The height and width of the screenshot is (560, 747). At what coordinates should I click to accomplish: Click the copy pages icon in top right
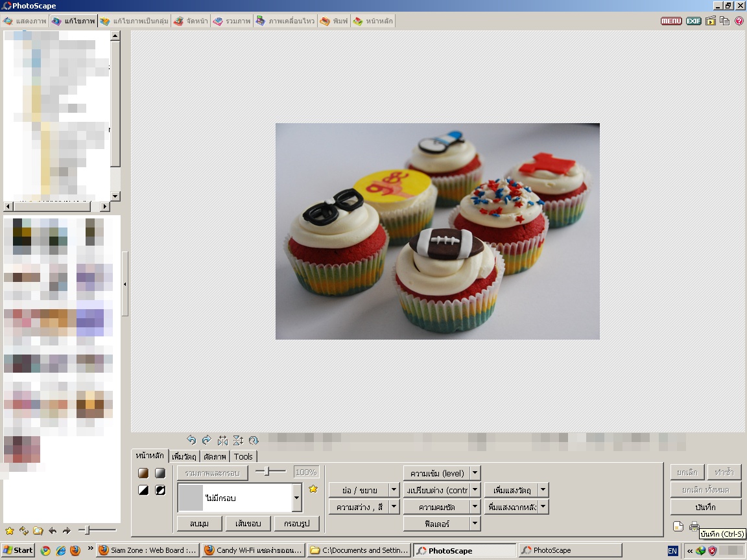pos(725,21)
